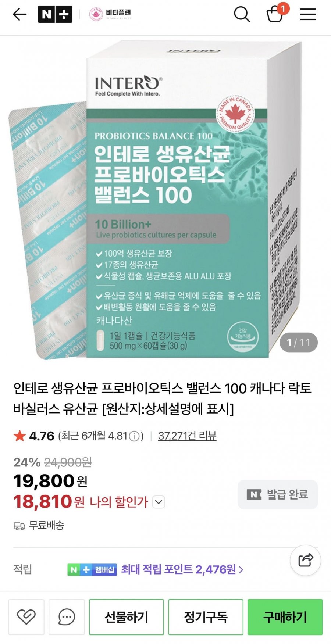Open the hamburger menu
The width and height of the screenshot is (331, 644).
[x=308, y=14]
